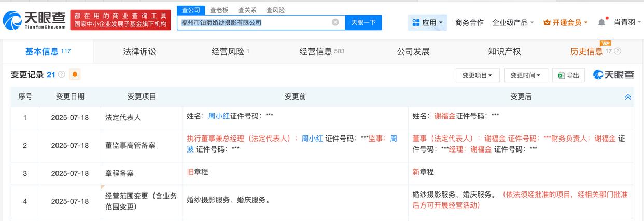
Task: Click the help icon next to 变更记录 21
Action: click(62, 75)
